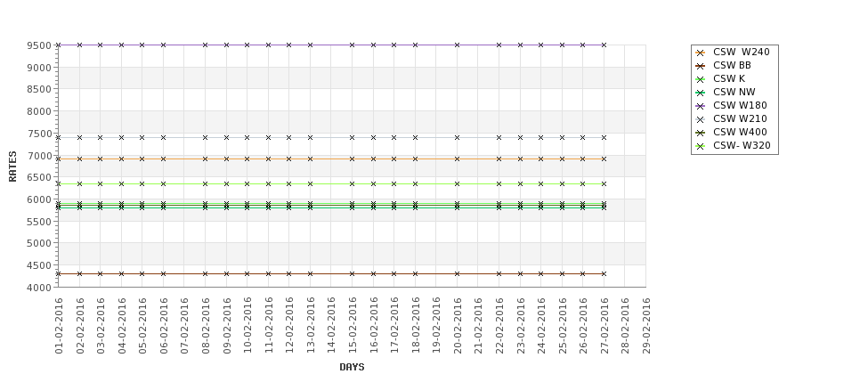This screenshot has width=868, height=382.
Task: Click the 01-02-2016 date label
Action: pos(60,326)
